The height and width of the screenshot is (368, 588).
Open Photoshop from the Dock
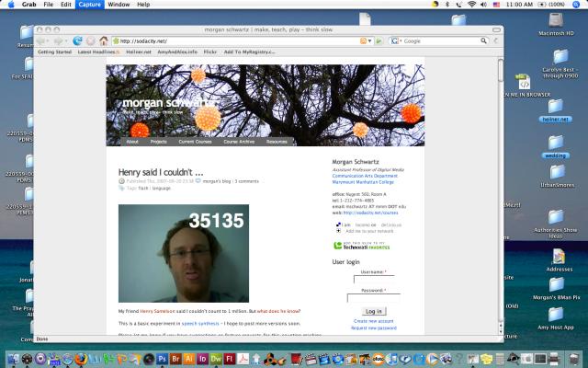(162, 359)
